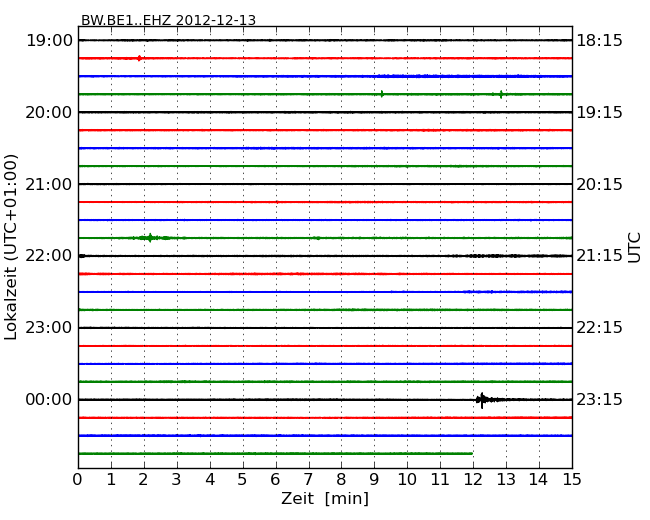Screen dimensions: 650x520
Task: Select the 20:00 local time label
Action: point(49,112)
